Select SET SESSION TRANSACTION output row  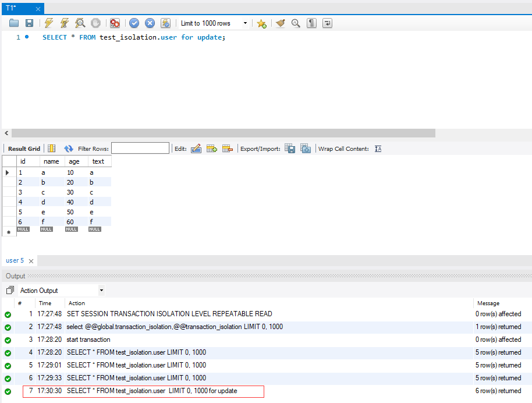[x=267, y=314]
